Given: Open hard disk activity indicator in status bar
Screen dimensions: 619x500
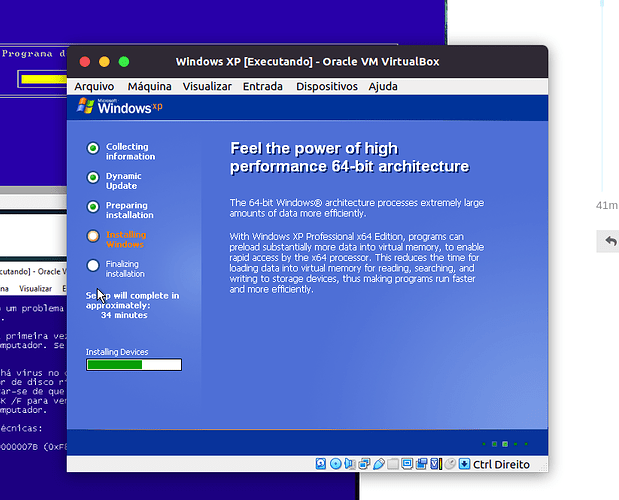Looking at the screenshot, I should click(x=321, y=464).
